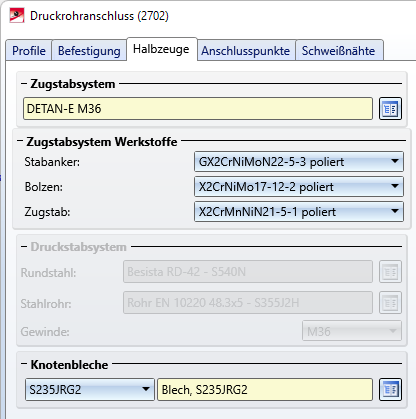Click the DETAN-E M36 input field
Image resolution: width=416 pixels, height=419 pixels.
(x=198, y=109)
